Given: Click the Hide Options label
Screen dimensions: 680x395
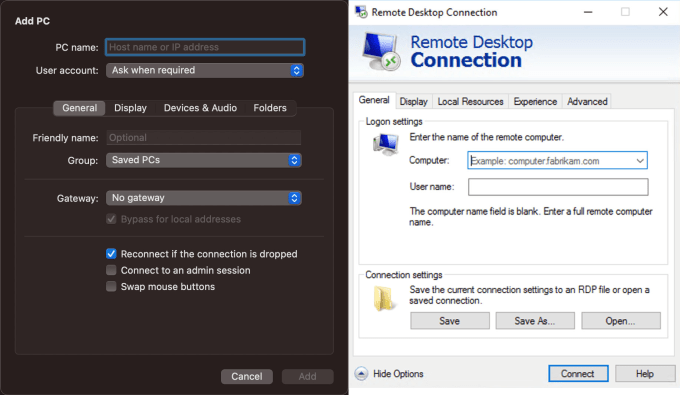Looking at the screenshot, I should 398,374.
